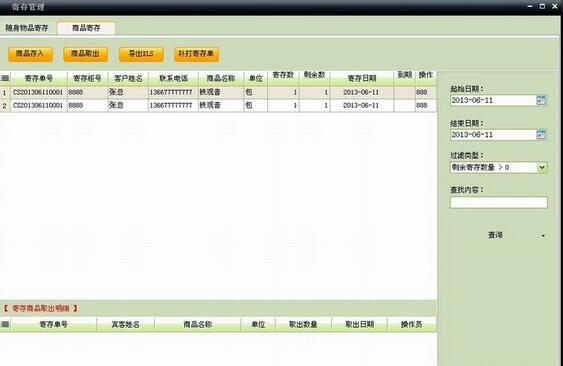Click the 操作员 column header

click(x=411, y=325)
